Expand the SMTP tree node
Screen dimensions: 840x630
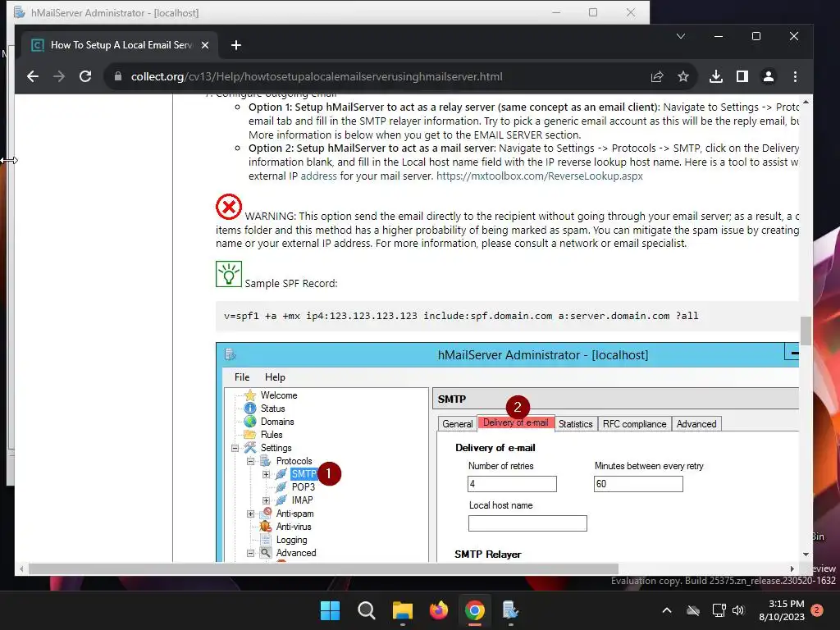coord(266,474)
